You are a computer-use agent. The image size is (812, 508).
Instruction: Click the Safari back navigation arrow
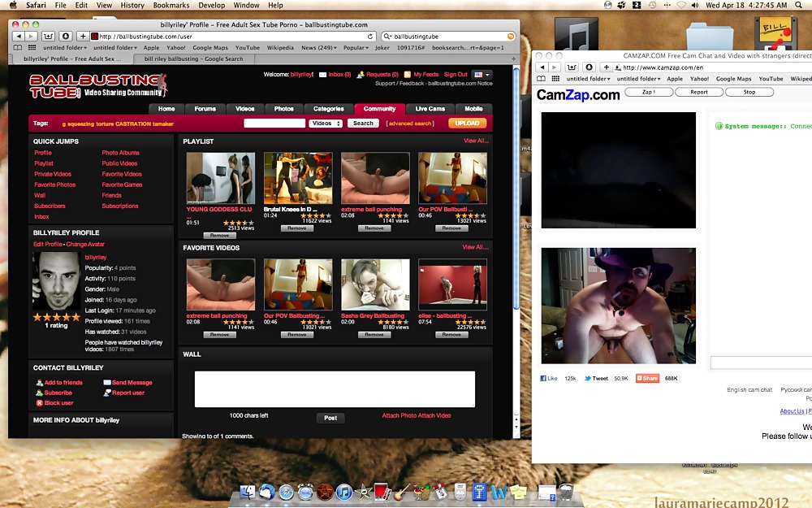tap(19, 37)
